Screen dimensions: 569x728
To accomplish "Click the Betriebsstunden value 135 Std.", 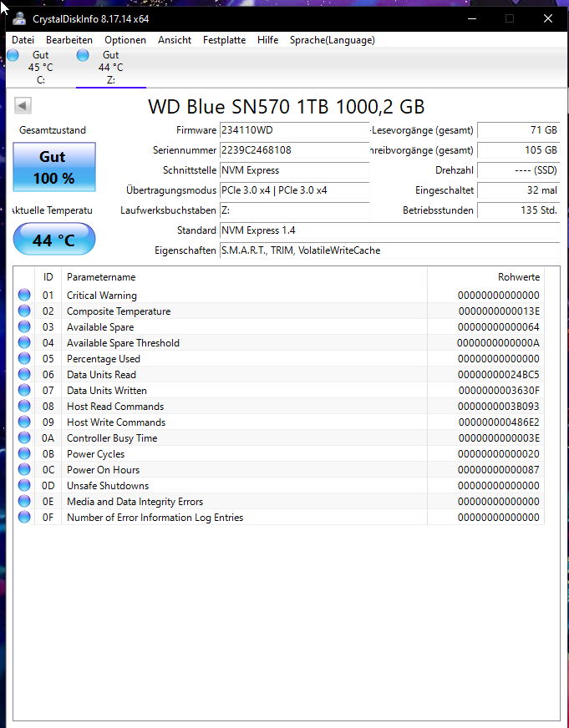I will [x=518, y=210].
